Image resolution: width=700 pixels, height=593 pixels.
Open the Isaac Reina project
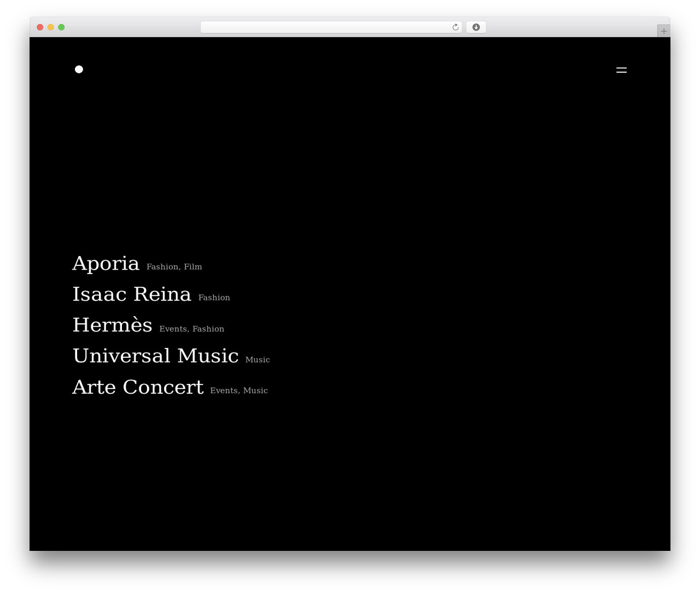pos(132,294)
